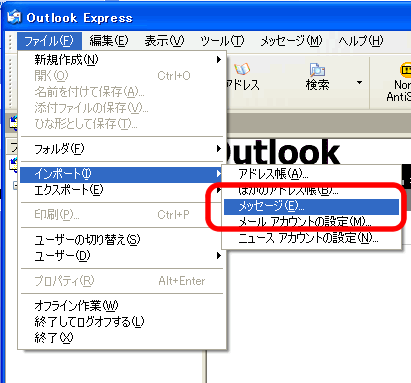Open the 編集(E) menu
The width and height of the screenshot is (411, 383).
pos(109,41)
